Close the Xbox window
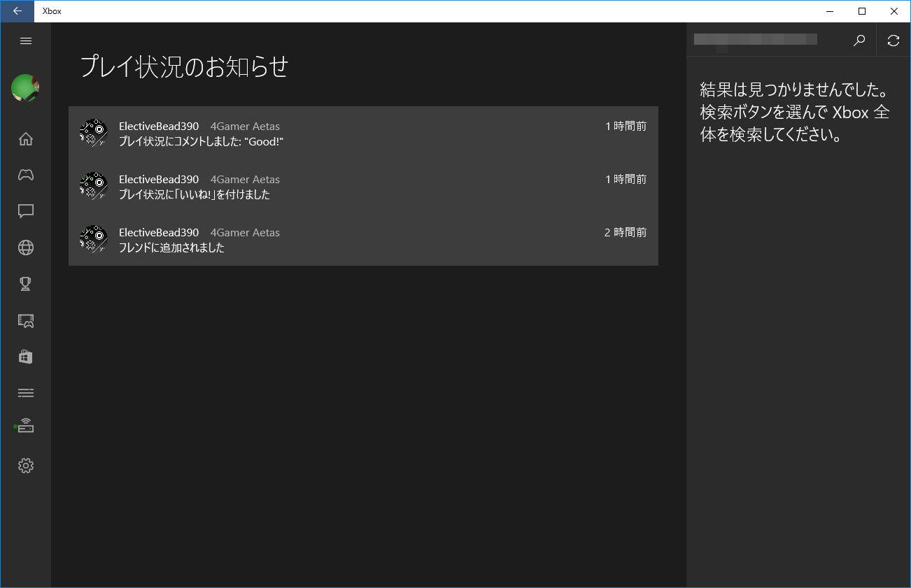 [894, 11]
